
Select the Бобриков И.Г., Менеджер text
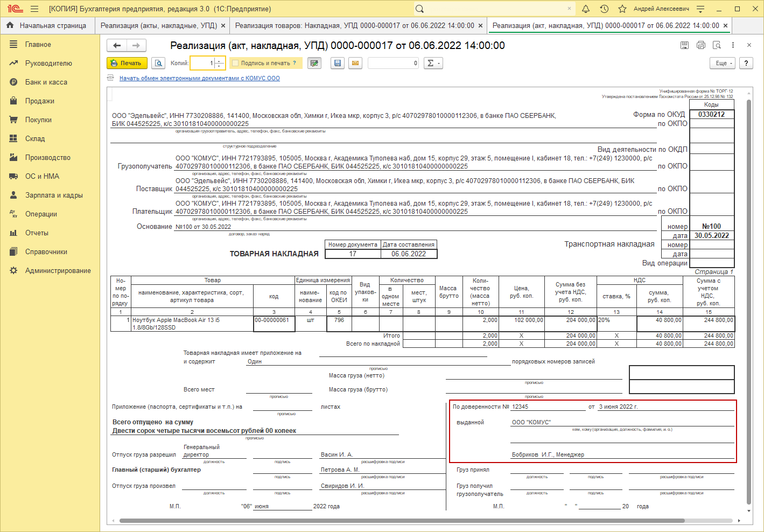(548, 454)
